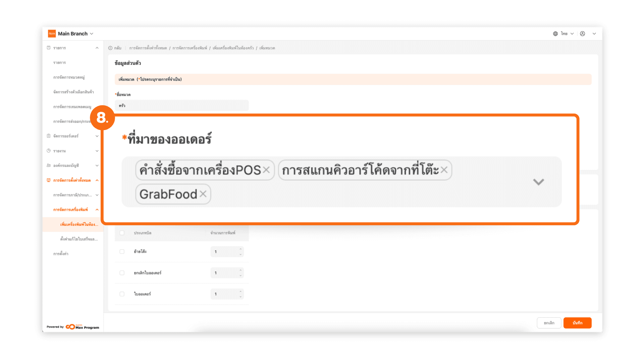Open the user account icon

point(583,34)
